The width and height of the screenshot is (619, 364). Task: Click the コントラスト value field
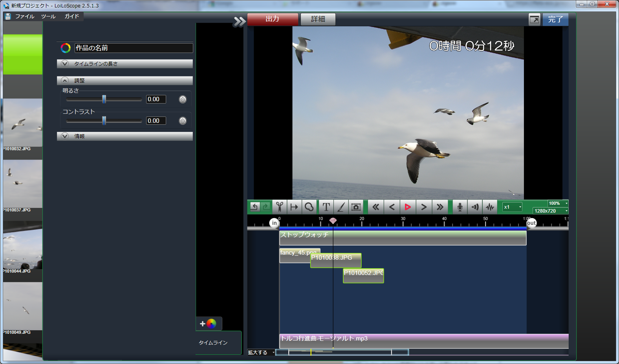156,121
